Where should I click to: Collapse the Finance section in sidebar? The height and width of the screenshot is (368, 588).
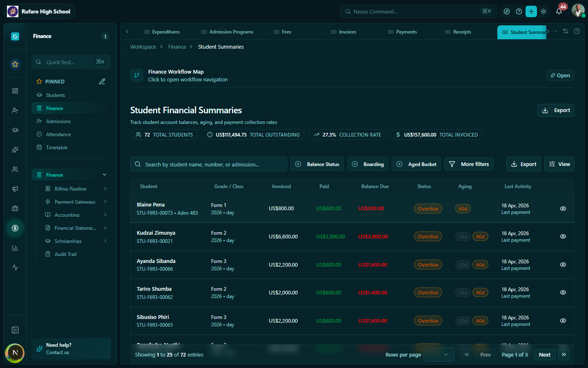[105, 175]
